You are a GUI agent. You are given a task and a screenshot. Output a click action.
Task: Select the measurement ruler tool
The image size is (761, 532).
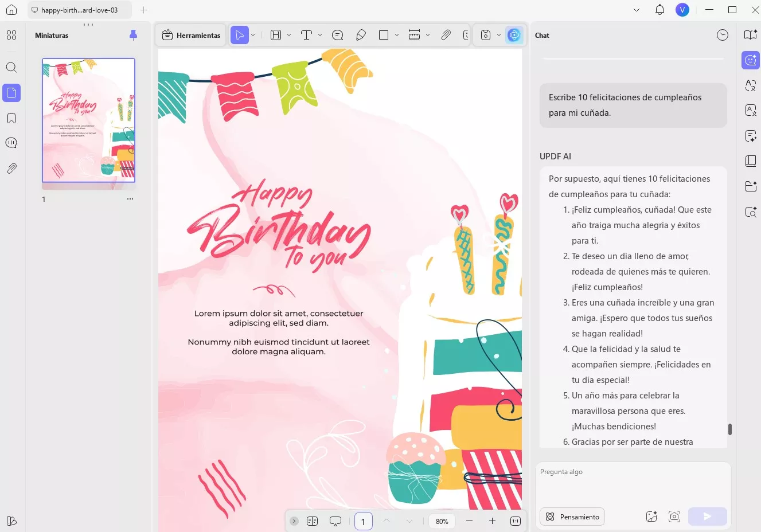414,35
